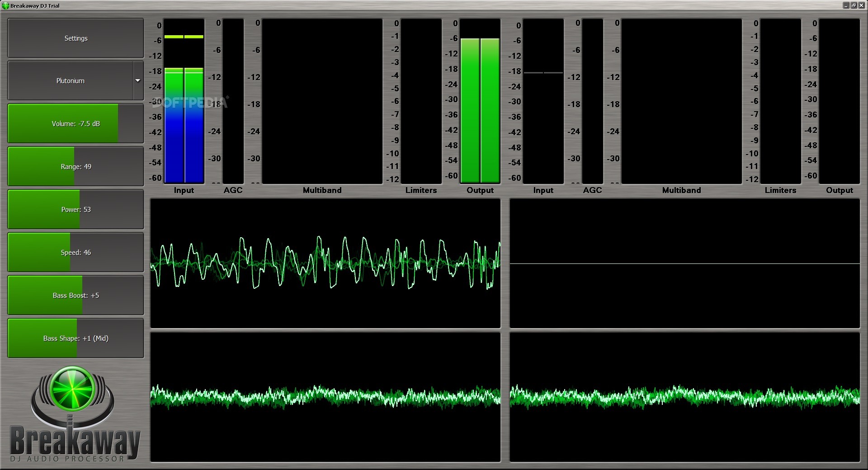Set the Bass Boost +5 slider
868x470 pixels.
(x=75, y=296)
